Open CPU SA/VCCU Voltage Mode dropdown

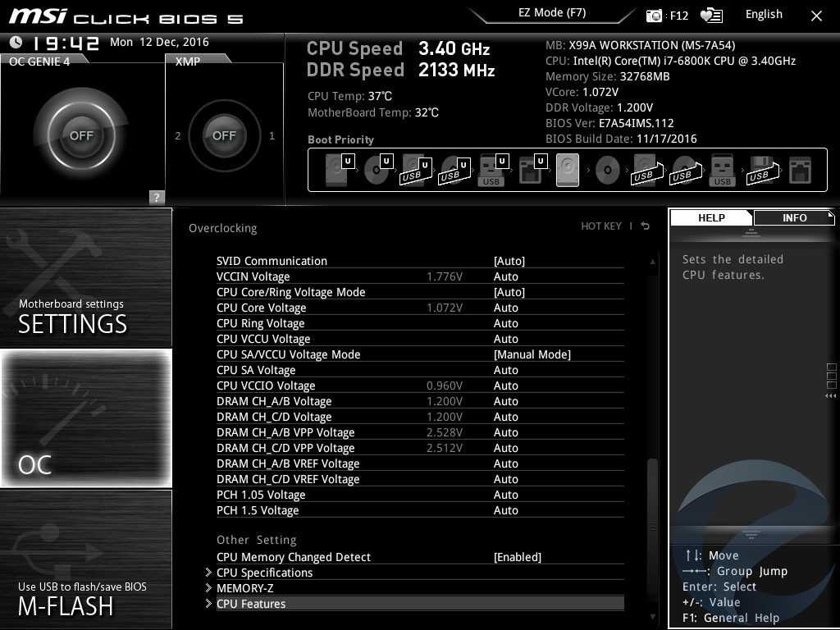532,354
